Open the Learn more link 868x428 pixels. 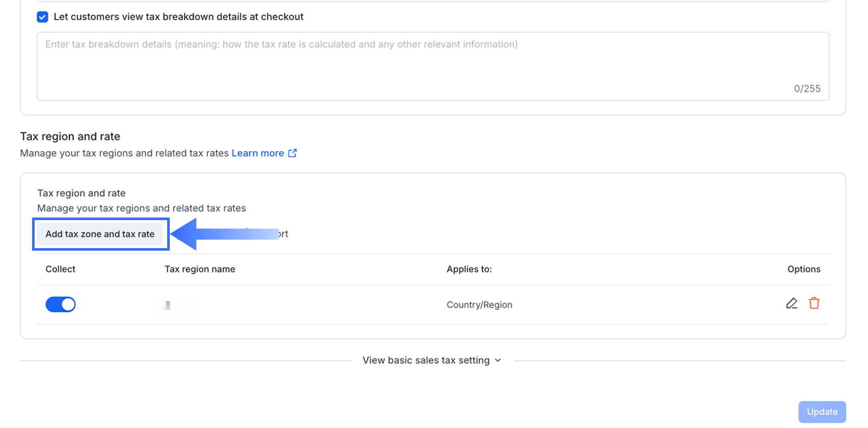coord(257,153)
